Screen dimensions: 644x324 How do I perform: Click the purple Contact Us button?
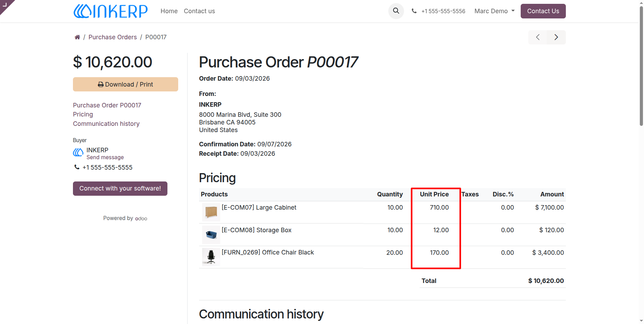coord(543,11)
